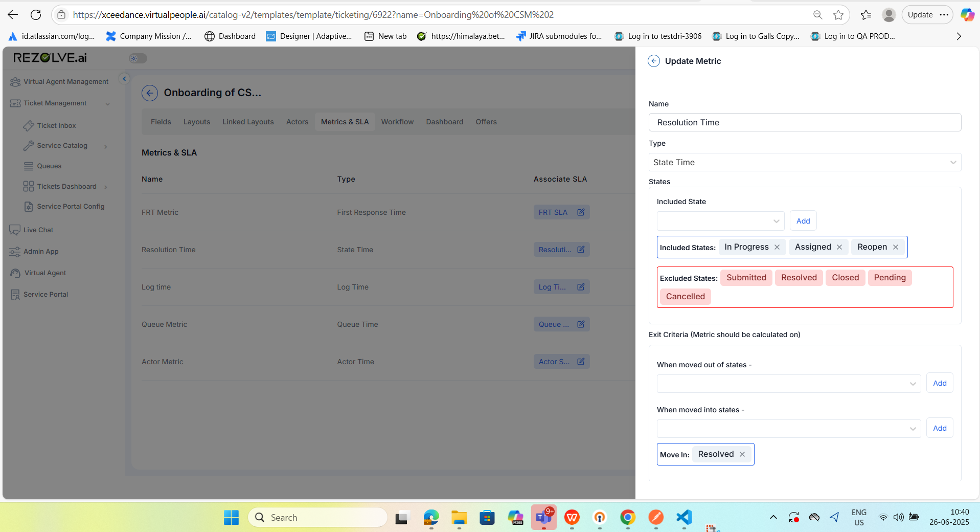Edit the Log Time SLA association

[581, 287]
